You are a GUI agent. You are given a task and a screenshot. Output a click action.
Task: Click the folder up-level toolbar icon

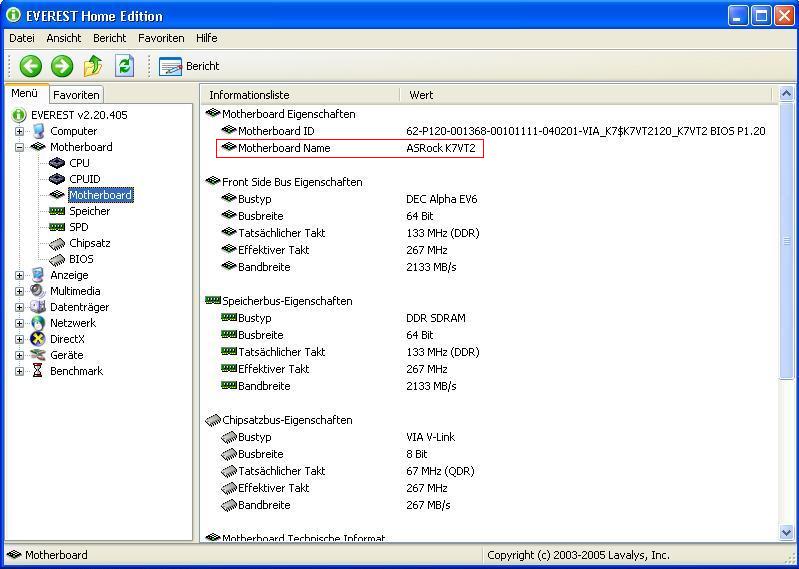click(93, 66)
